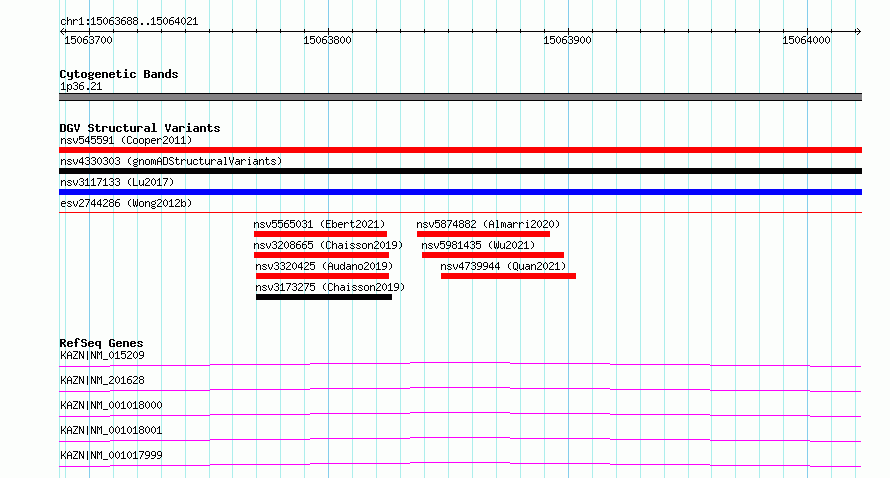This screenshot has width=890, height=478.
Task: Click nsv3173275 (Chaisson2019) label
Action: tap(330, 287)
